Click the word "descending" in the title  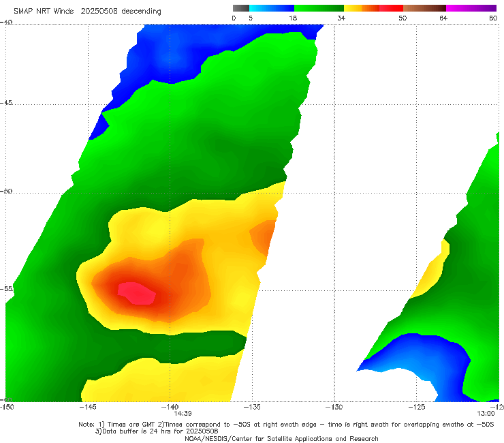[x=142, y=12]
